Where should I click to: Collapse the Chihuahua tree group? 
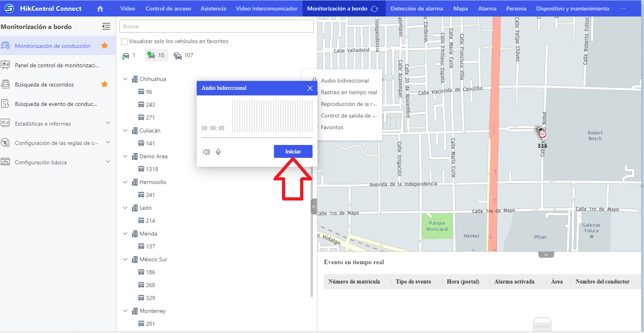(x=125, y=79)
